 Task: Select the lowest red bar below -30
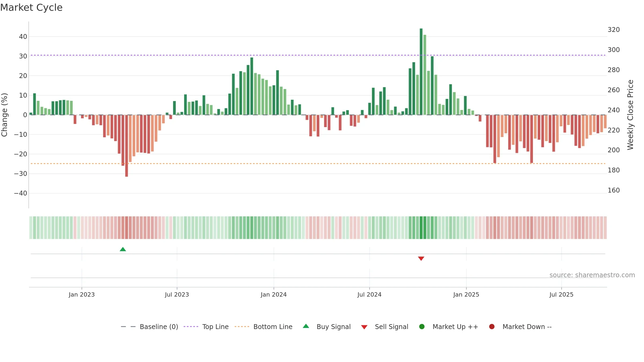[127, 146]
